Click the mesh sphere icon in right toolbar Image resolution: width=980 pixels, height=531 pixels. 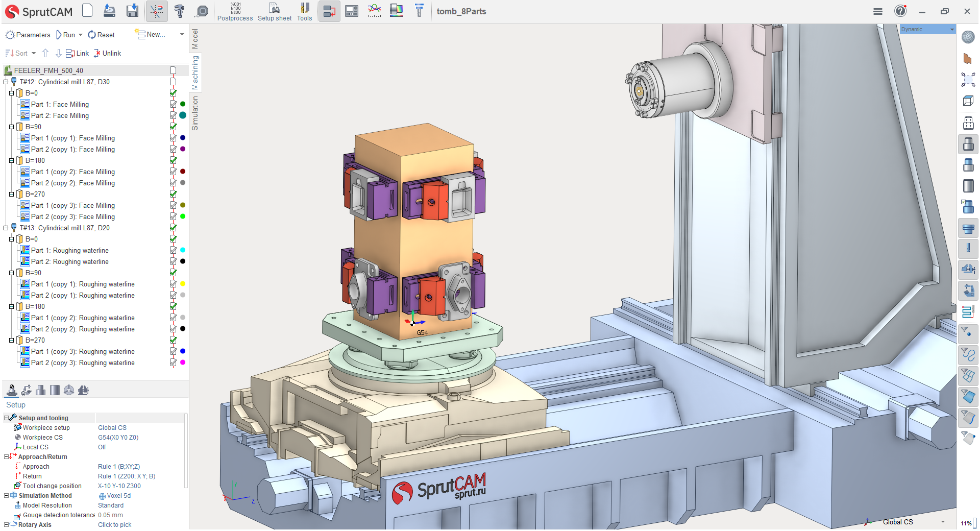[x=968, y=37]
